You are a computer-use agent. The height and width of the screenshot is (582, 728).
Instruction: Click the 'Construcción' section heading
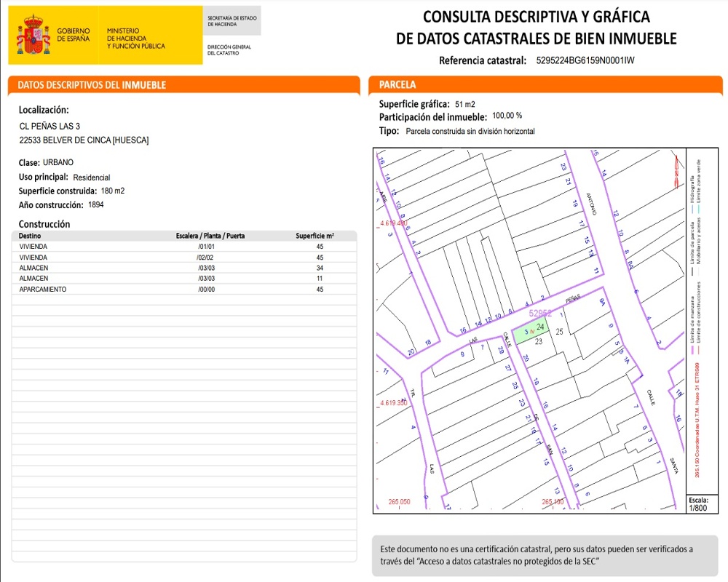tap(44, 224)
